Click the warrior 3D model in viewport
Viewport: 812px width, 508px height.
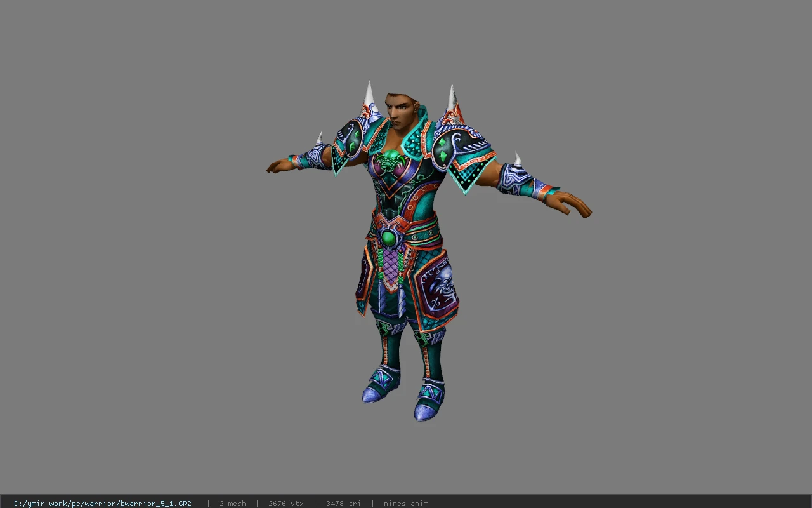429,251
